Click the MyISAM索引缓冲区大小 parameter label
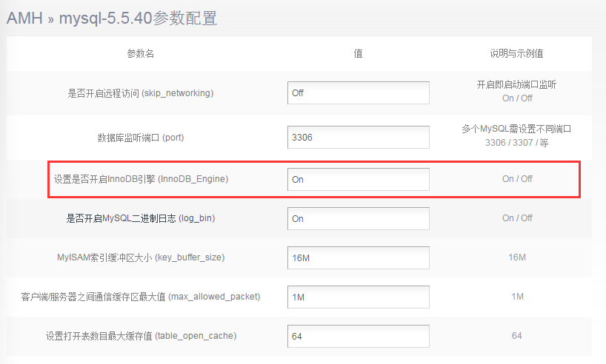606x364 pixels. point(141,257)
